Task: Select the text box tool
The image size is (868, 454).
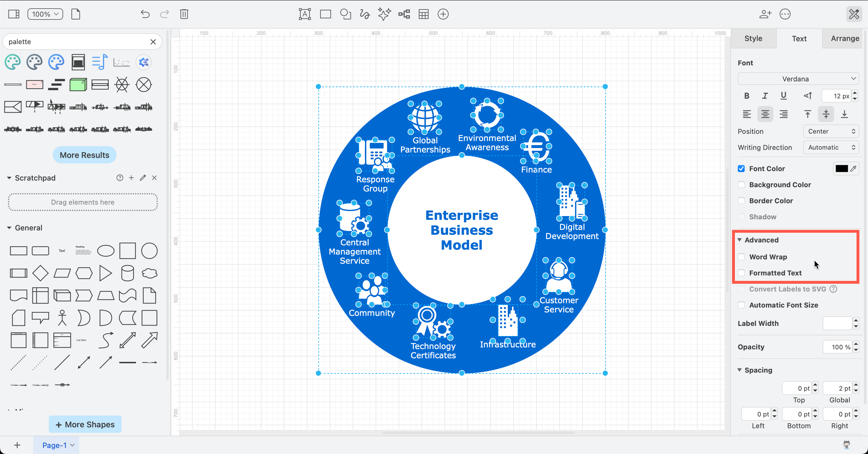Action: [305, 14]
